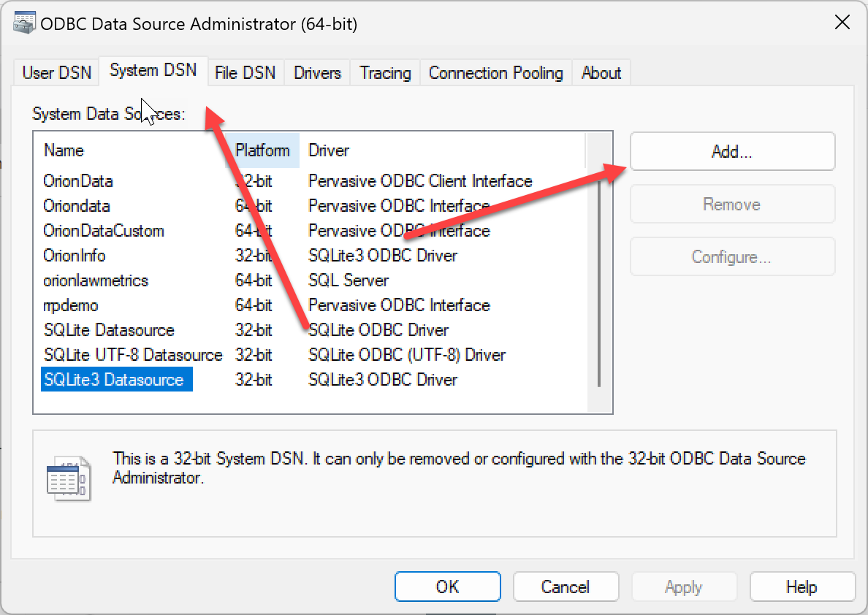Switch to the Connection Pooling tab
The width and height of the screenshot is (868, 615).
pos(495,72)
